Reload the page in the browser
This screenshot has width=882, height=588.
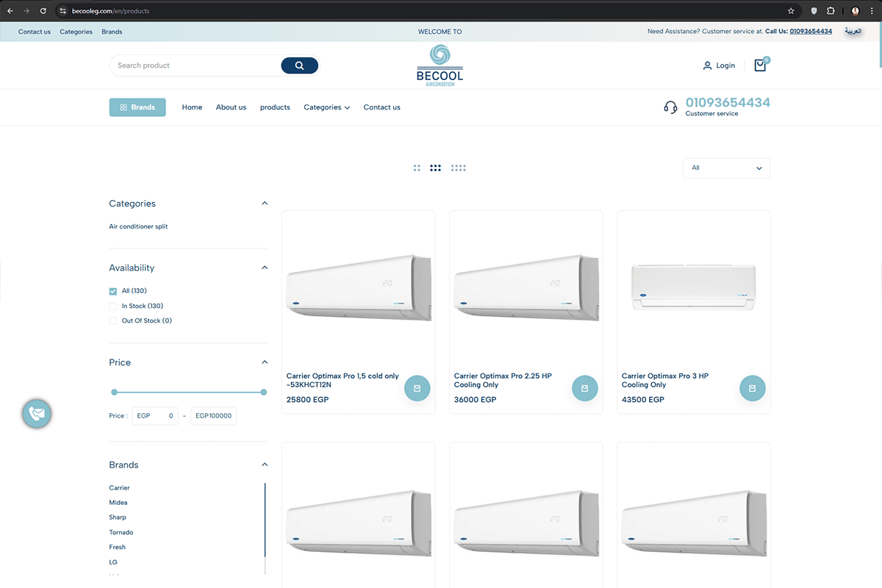point(43,11)
